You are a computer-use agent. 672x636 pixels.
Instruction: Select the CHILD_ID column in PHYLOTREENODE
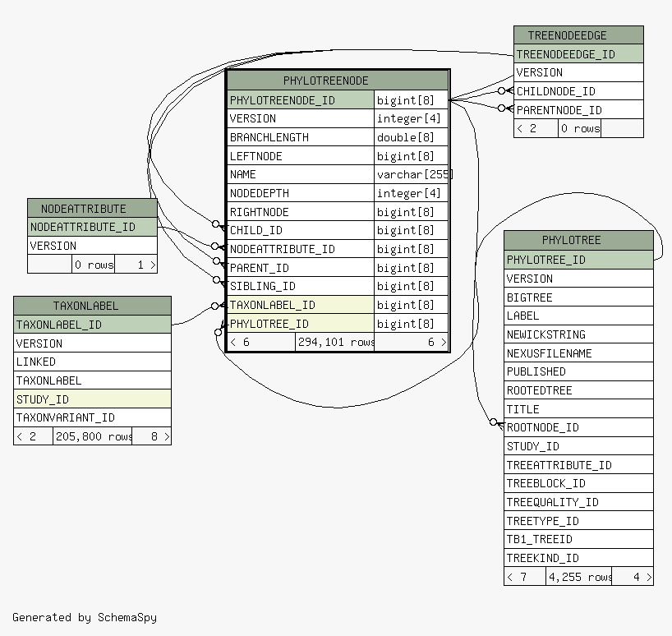(x=301, y=230)
